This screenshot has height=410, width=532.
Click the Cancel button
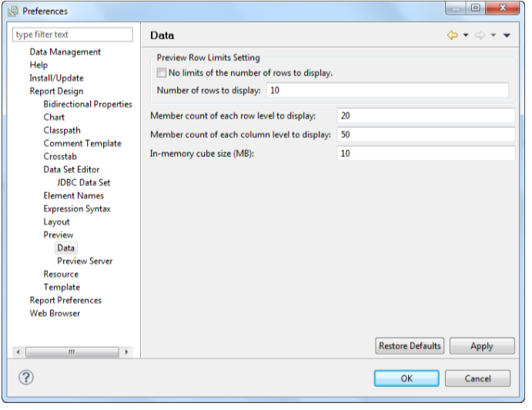pyautogui.click(x=477, y=378)
